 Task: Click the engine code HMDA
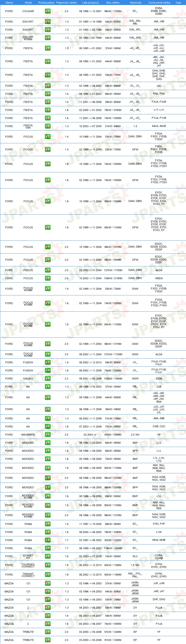click(x=159, y=278)
